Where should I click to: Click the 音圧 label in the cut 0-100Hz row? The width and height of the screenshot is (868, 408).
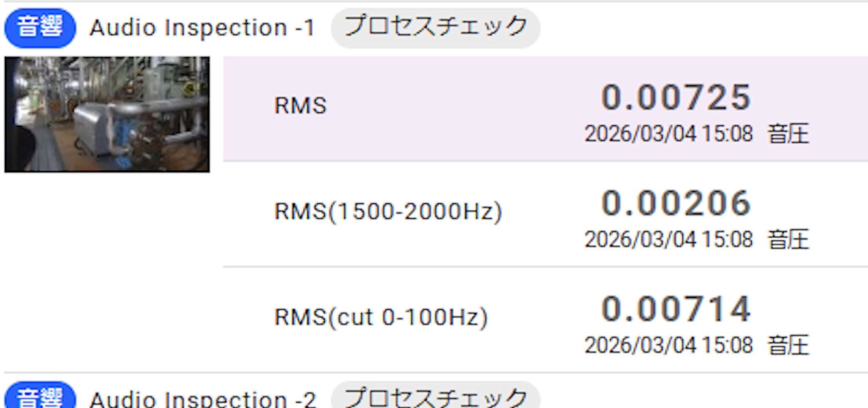pos(788,345)
